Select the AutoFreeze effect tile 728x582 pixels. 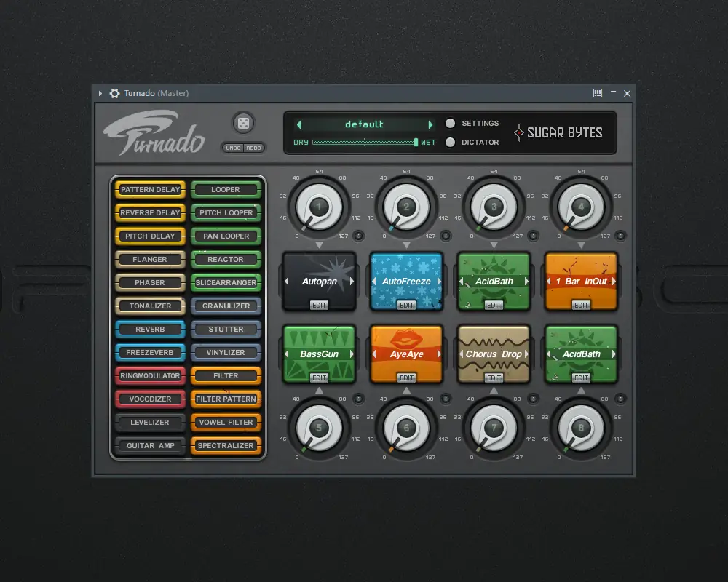406,280
